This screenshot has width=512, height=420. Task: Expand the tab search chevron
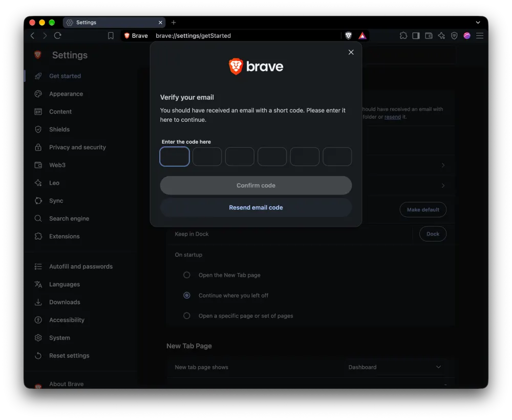[478, 22]
